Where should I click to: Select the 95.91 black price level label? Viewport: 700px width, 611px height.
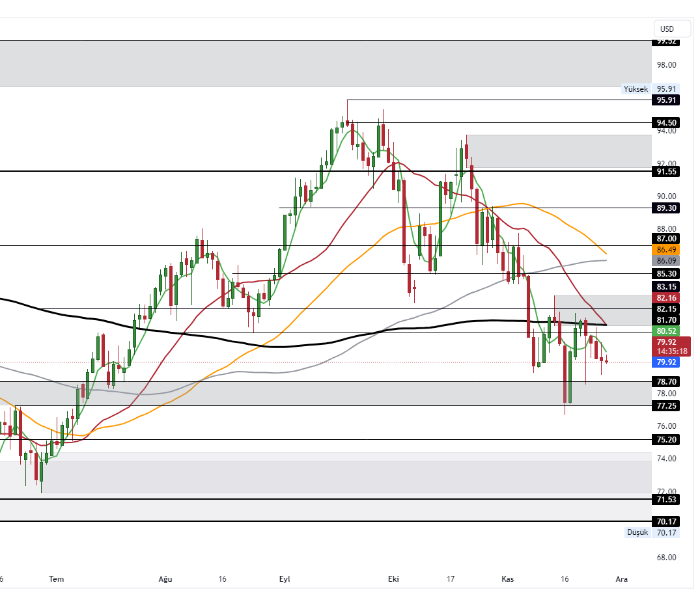[x=665, y=100]
